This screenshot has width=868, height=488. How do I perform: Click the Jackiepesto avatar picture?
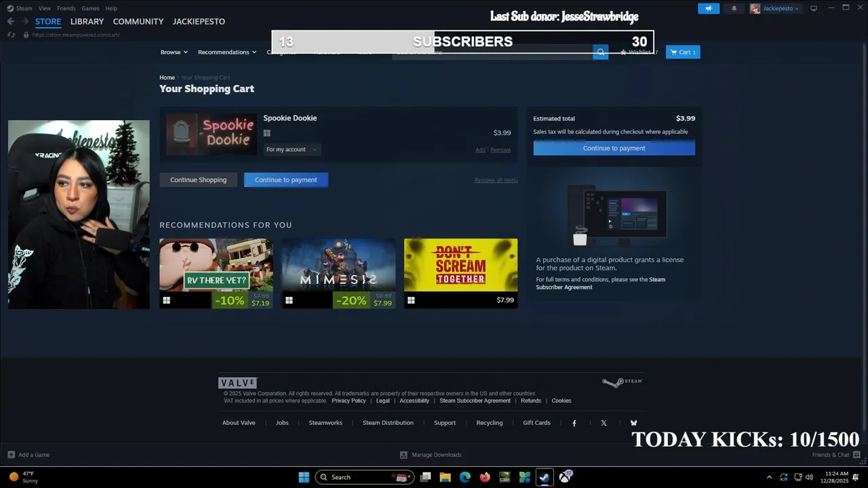pyautogui.click(x=755, y=8)
